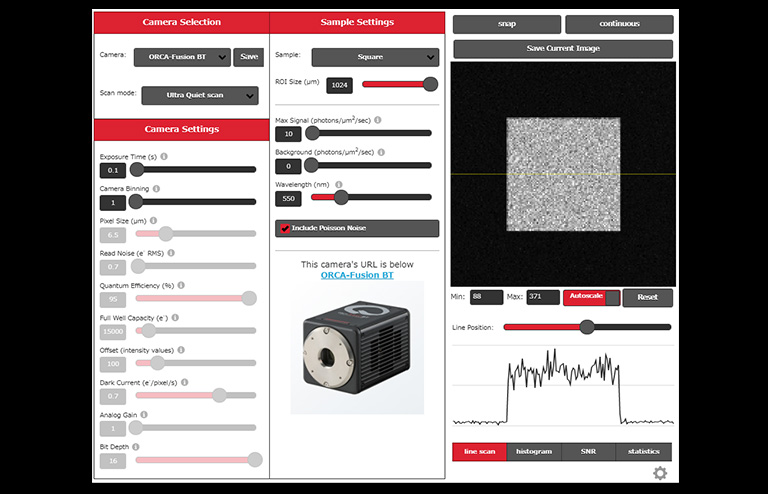Click the Min intensity input field
Screen dimensions: 768x494
(x=487, y=297)
